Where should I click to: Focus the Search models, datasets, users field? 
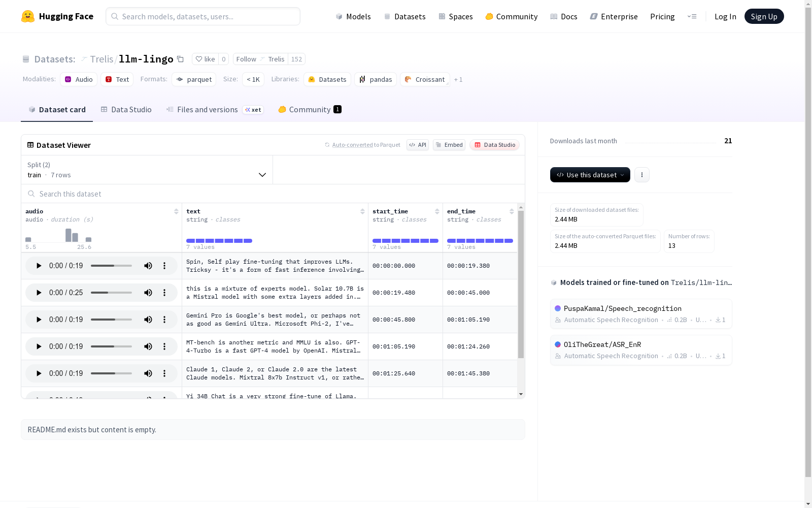tap(203, 16)
